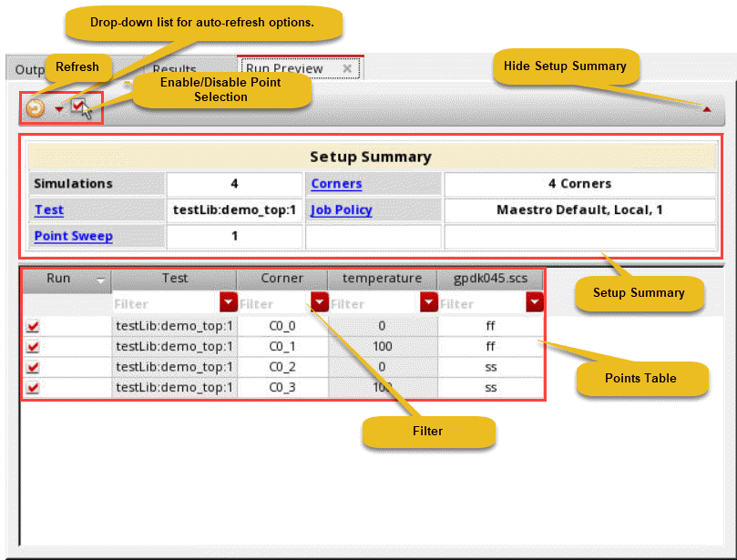Click the Job Policy link
Viewport: 737px width, 560px height.
coord(342,210)
